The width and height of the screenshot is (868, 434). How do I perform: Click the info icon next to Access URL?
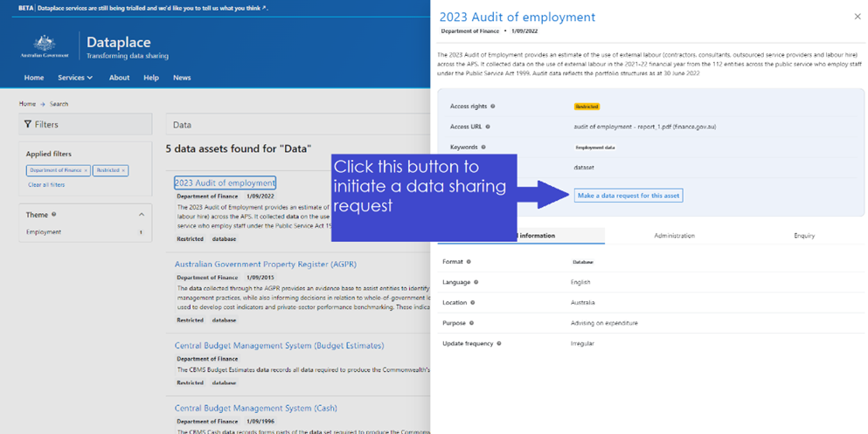(488, 127)
